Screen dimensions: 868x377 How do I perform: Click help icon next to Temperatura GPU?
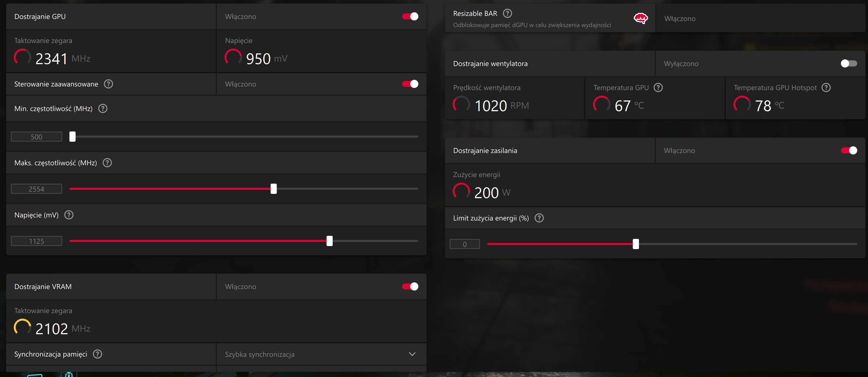tap(658, 87)
